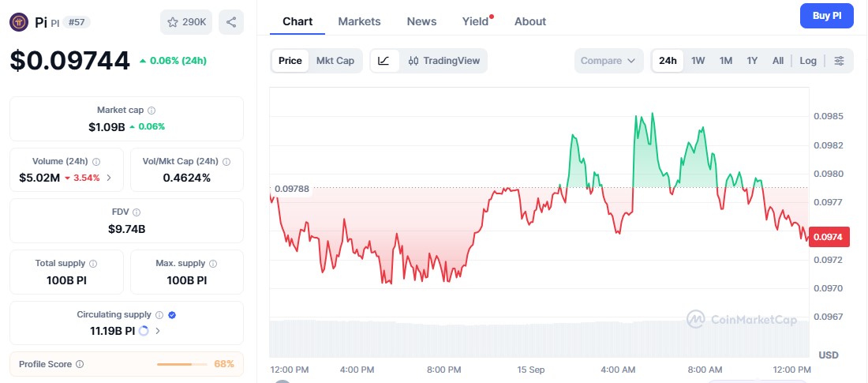Select 1Y time range

[x=752, y=61]
